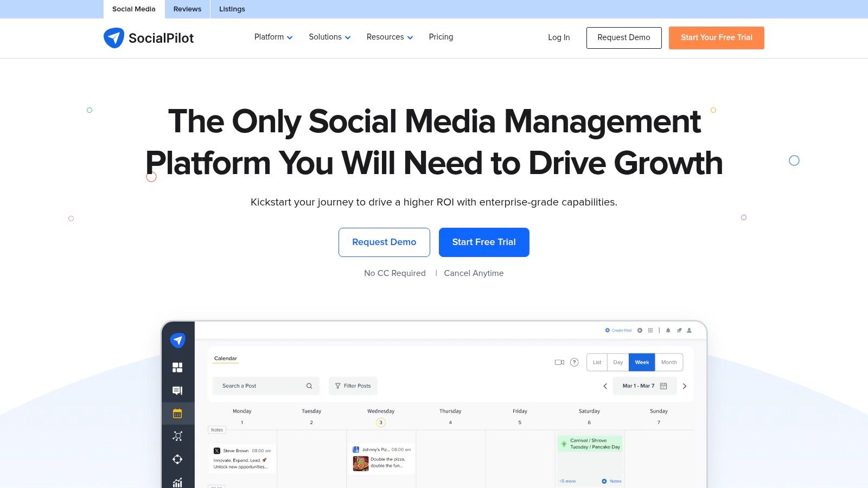868x488 pixels.
Task: Switch to the Reviews tab
Action: (x=187, y=9)
